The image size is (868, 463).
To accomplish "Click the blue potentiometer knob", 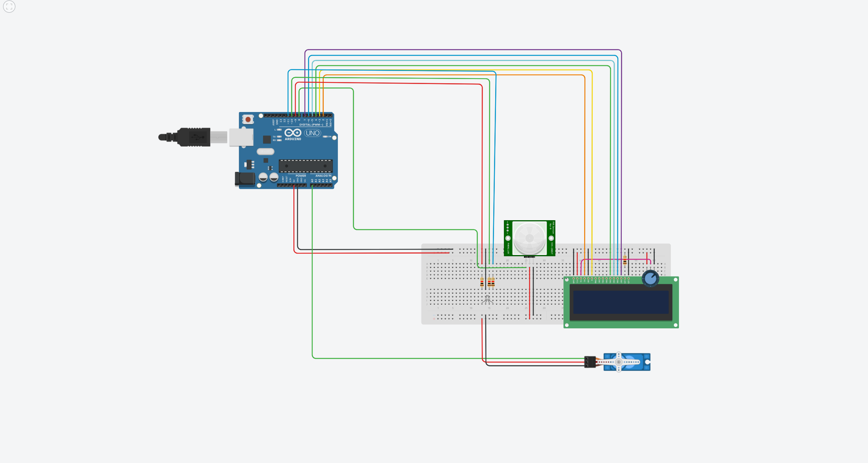I will (651, 278).
